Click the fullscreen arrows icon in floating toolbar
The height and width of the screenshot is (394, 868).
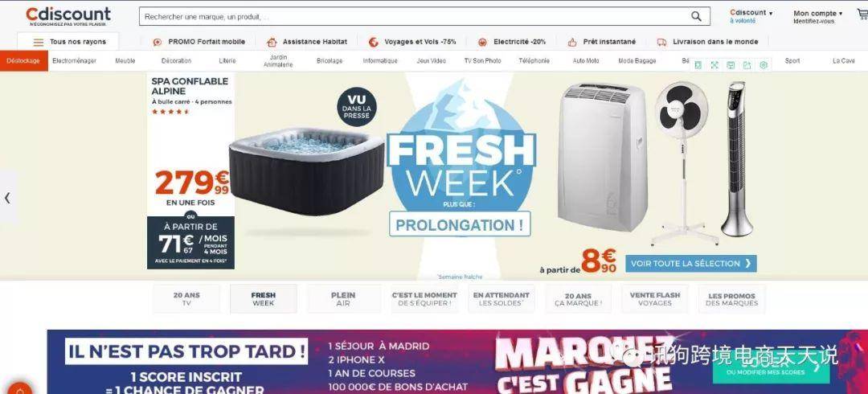point(714,65)
